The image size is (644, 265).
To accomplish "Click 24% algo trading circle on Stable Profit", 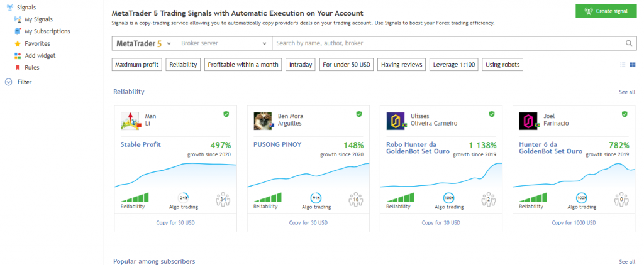I will point(183,198).
